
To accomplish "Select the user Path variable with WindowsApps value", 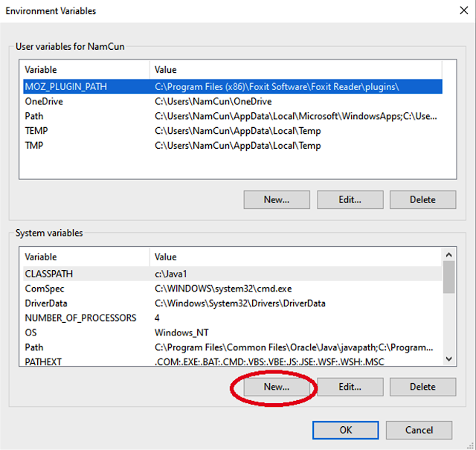I will (233, 116).
